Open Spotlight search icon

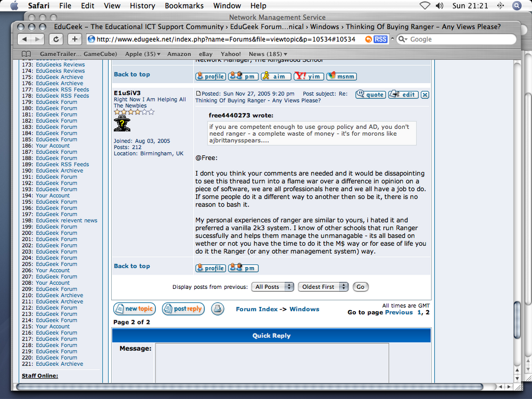pos(517,5)
